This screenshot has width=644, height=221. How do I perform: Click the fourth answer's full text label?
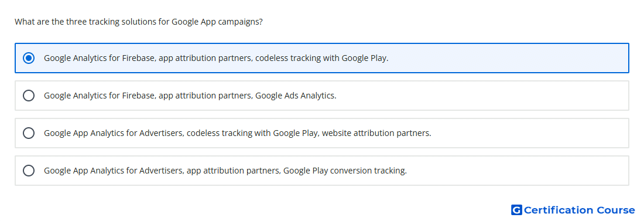point(225,171)
